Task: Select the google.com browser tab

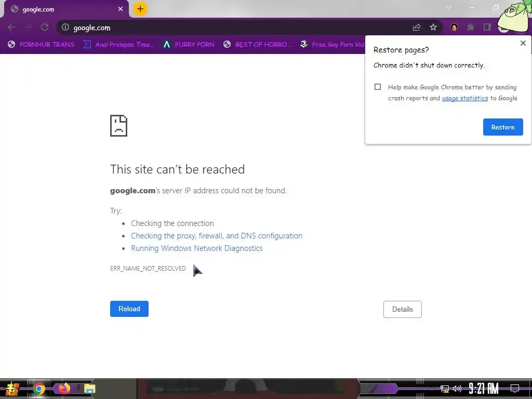Action: click(x=66, y=9)
